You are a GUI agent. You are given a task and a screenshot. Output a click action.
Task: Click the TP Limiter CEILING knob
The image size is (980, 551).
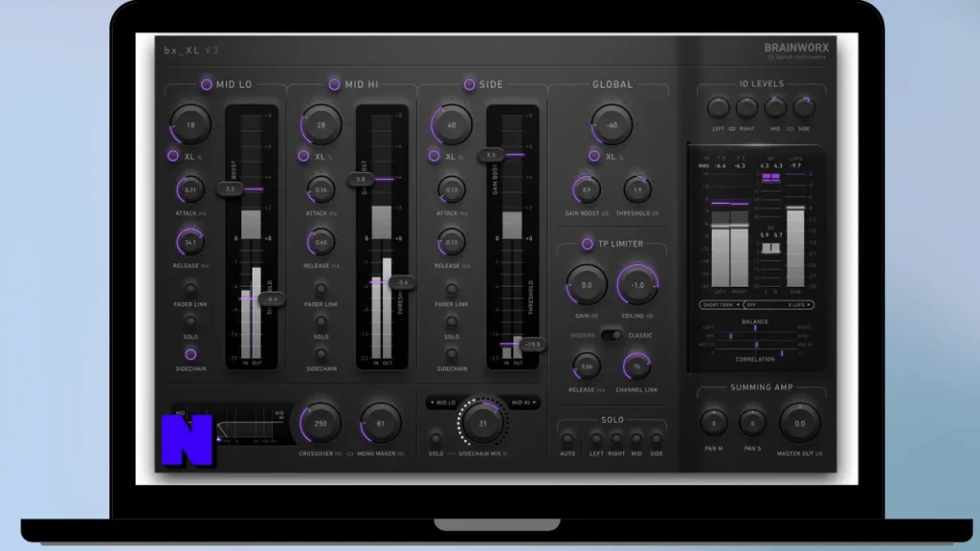pyautogui.click(x=637, y=285)
